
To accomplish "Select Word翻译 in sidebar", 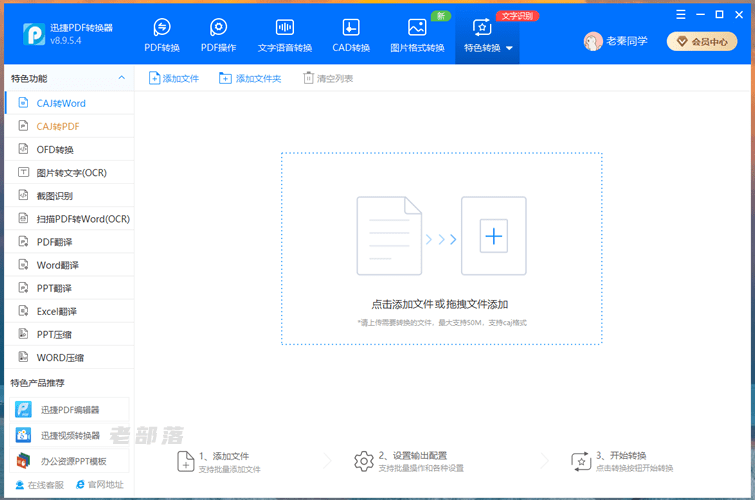I will click(x=69, y=265).
